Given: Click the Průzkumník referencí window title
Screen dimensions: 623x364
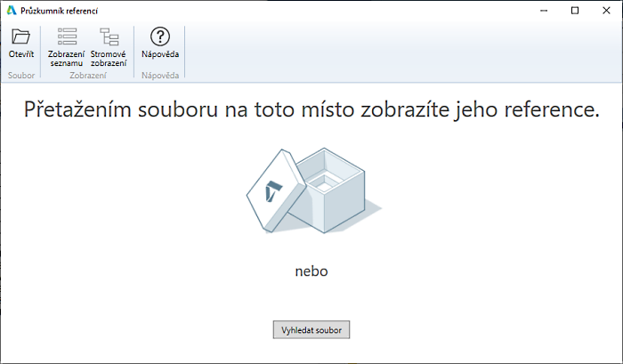Looking at the screenshot, I should [x=60, y=10].
